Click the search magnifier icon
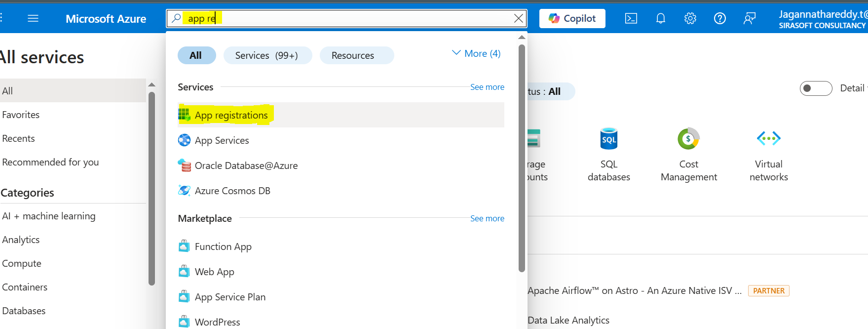This screenshot has width=868, height=329. [176, 18]
